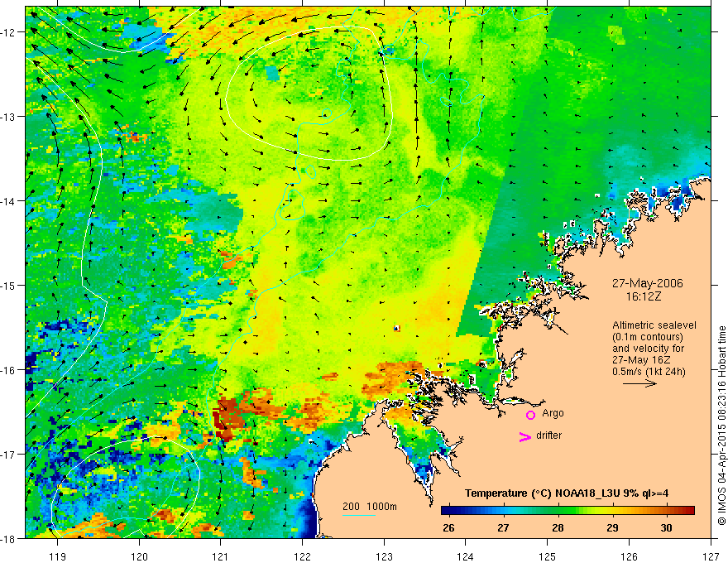Click the latitude axis label -14
This screenshot has height=563, width=728.
[x=8, y=201]
